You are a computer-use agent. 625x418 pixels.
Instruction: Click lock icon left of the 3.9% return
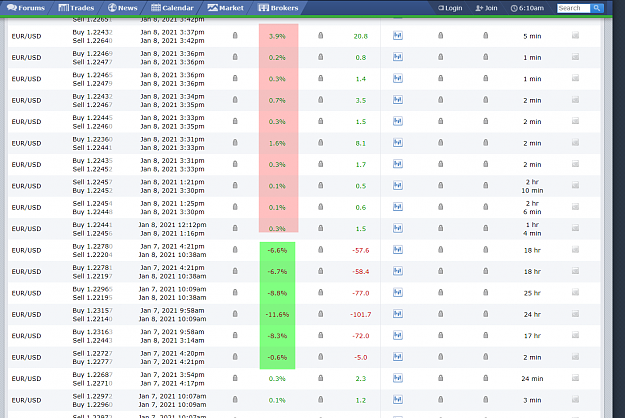click(x=235, y=35)
